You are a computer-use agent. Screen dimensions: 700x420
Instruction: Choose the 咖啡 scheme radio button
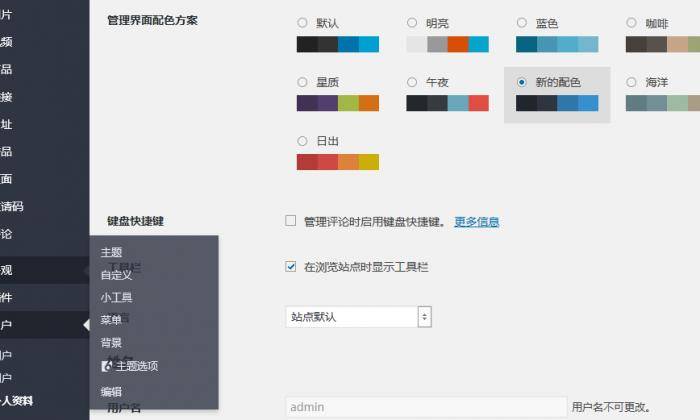(631, 23)
